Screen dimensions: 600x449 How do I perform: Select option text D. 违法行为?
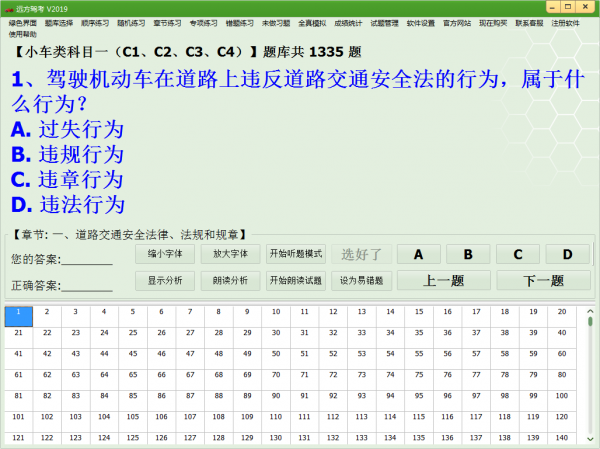point(68,205)
